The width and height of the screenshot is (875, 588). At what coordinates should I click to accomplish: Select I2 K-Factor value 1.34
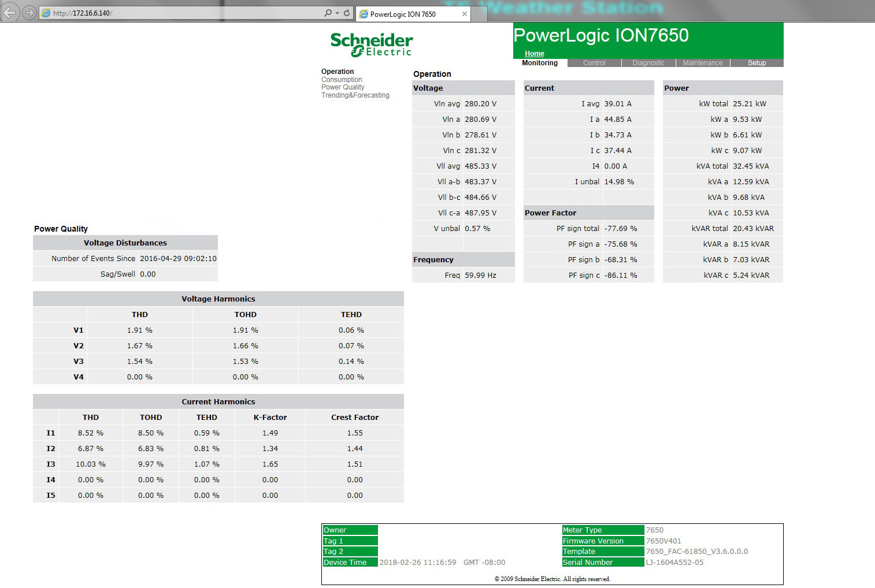[x=270, y=449]
